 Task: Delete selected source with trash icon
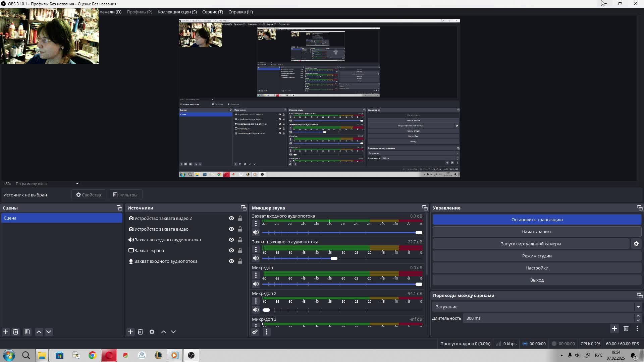coord(141,332)
